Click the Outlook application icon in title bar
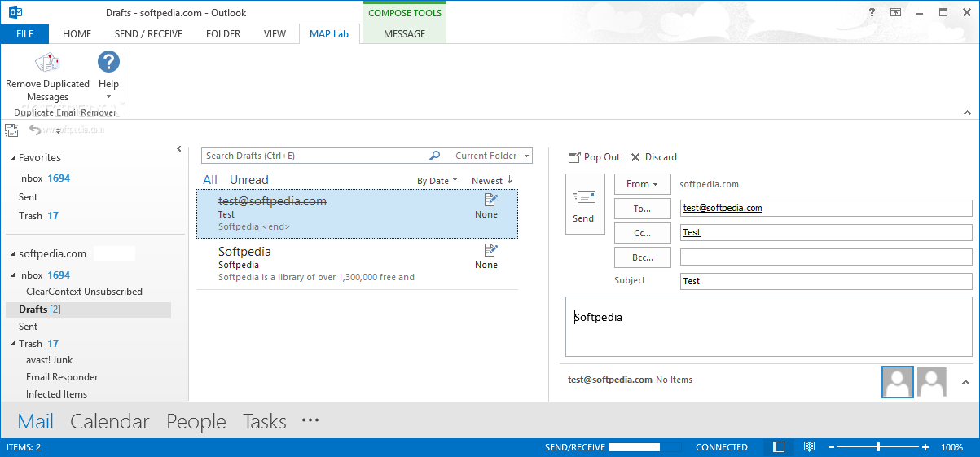980x457 pixels. 15,12
